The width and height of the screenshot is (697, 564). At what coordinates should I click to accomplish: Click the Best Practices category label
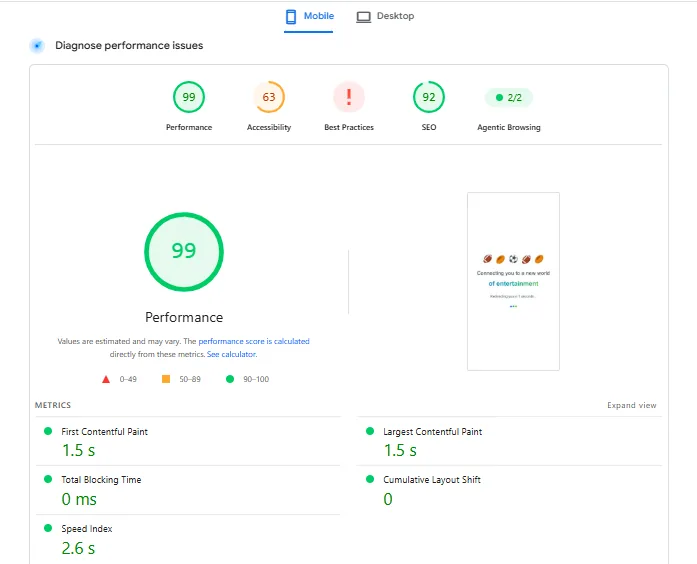(x=349, y=127)
